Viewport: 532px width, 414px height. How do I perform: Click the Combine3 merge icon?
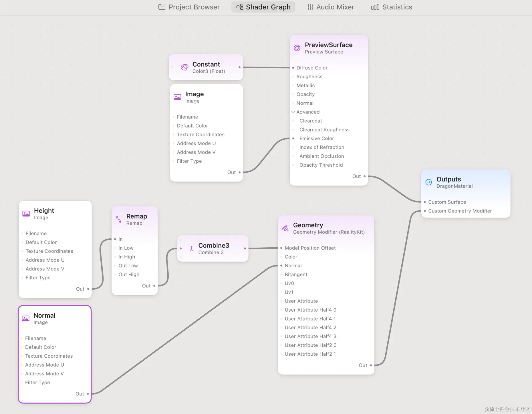[192, 248]
